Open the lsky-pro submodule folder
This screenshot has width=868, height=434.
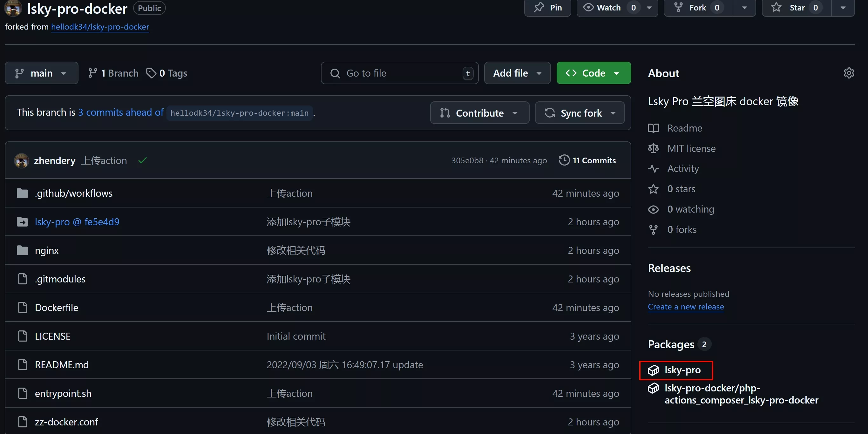(77, 222)
